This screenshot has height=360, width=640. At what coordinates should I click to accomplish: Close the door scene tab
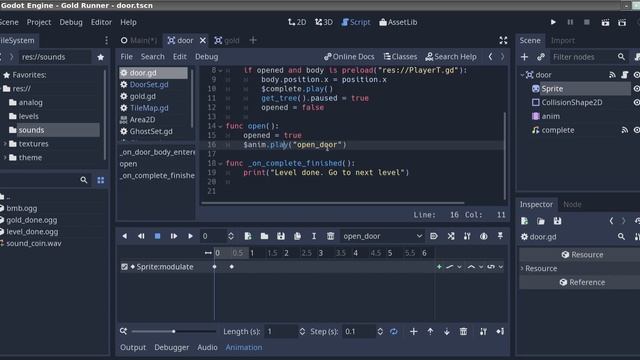coord(203,40)
